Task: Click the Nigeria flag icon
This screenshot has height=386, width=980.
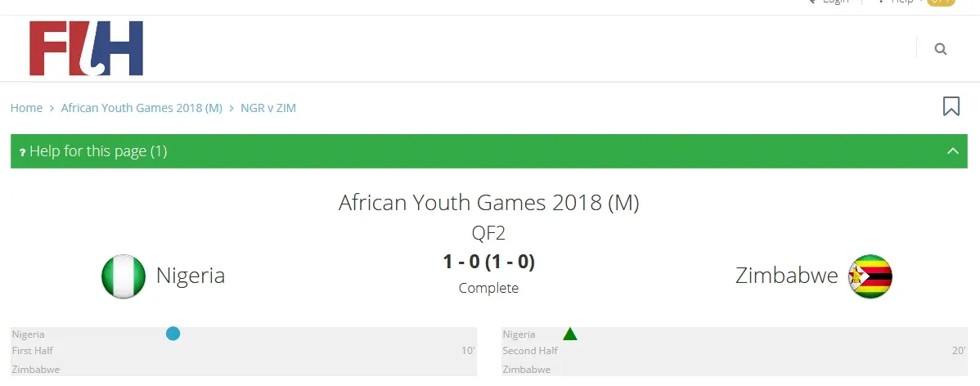Action: 124,276
